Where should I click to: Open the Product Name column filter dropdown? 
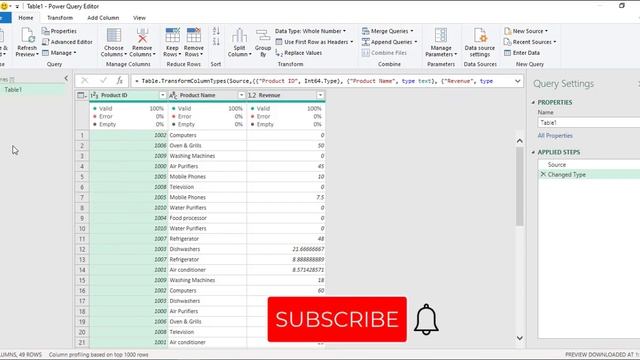(x=241, y=95)
